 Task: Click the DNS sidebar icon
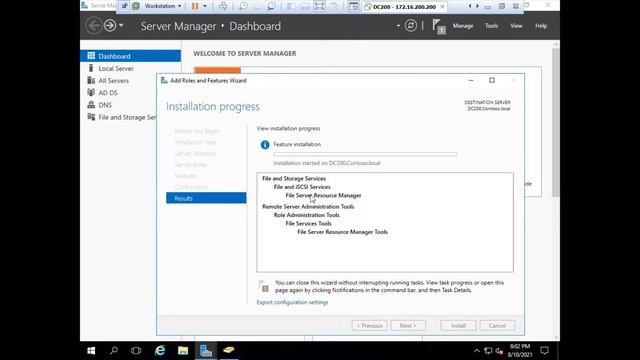pyautogui.click(x=91, y=105)
